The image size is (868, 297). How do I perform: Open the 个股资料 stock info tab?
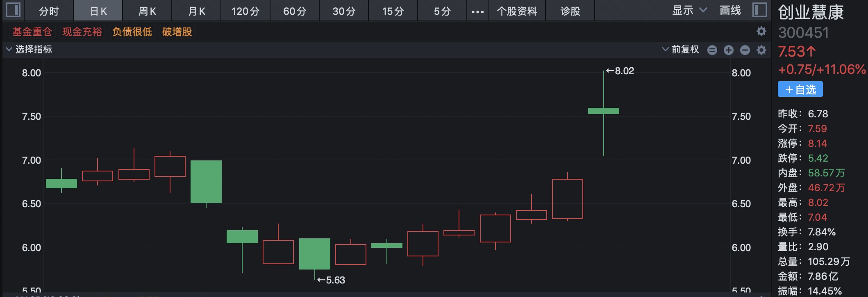[517, 11]
